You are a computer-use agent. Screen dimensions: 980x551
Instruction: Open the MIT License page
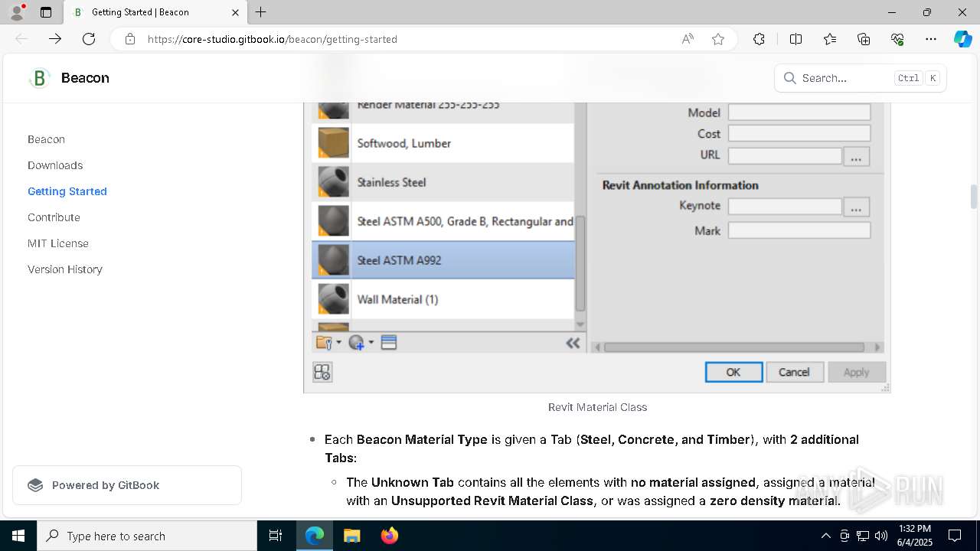58,243
